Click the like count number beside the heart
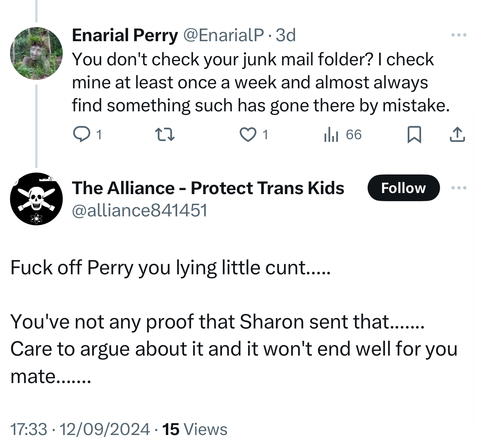Viewport: 479px width, 448px height. tap(265, 135)
